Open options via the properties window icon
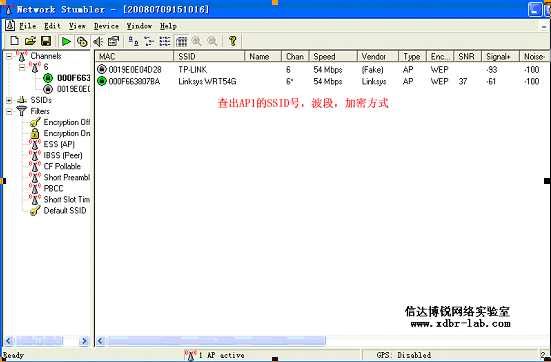551x362 pixels. click(x=113, y=41)
